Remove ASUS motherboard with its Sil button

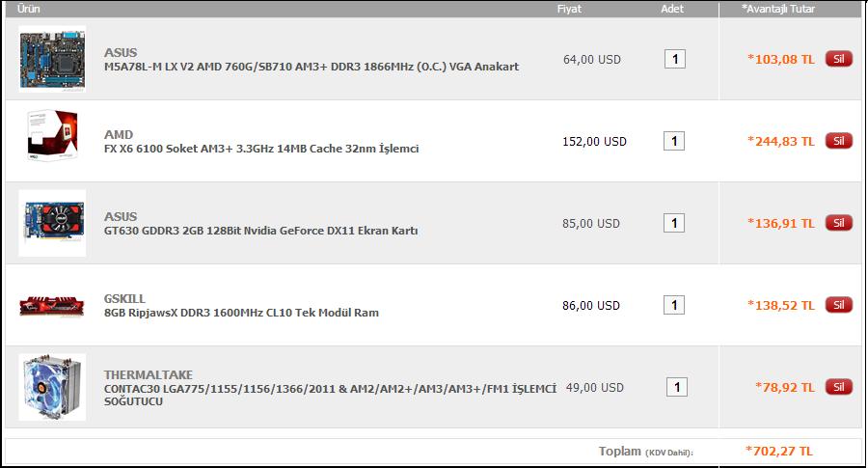(839, 59)
